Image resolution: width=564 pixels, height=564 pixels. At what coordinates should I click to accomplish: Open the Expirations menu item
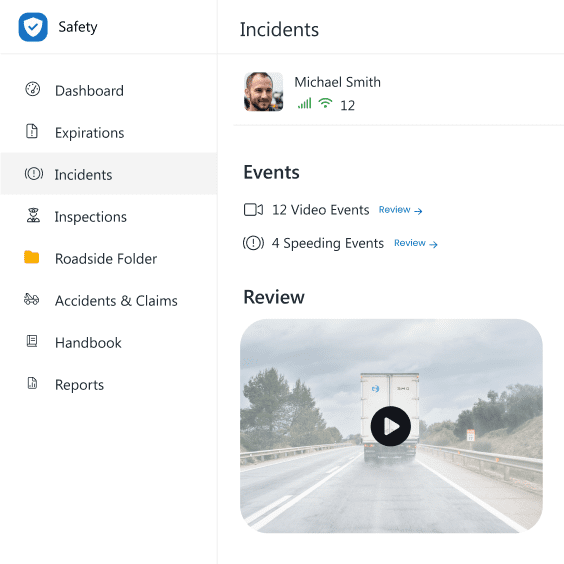[109, 132]
